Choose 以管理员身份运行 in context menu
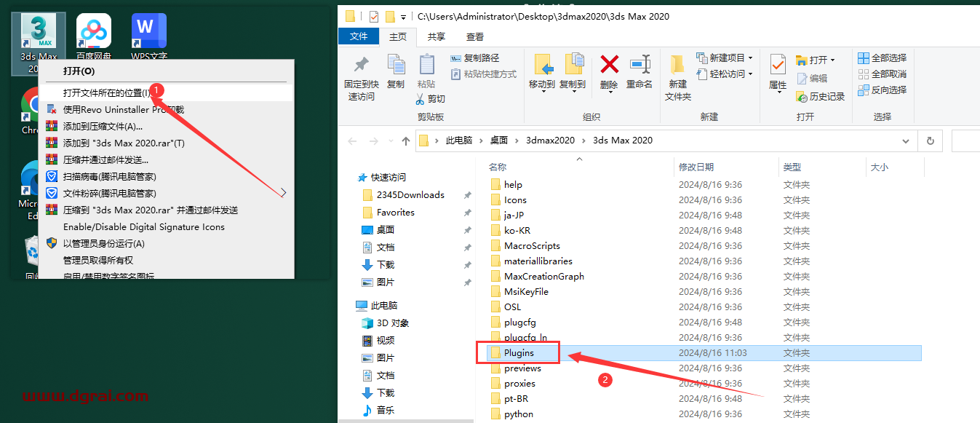 [x=103, y=243]
